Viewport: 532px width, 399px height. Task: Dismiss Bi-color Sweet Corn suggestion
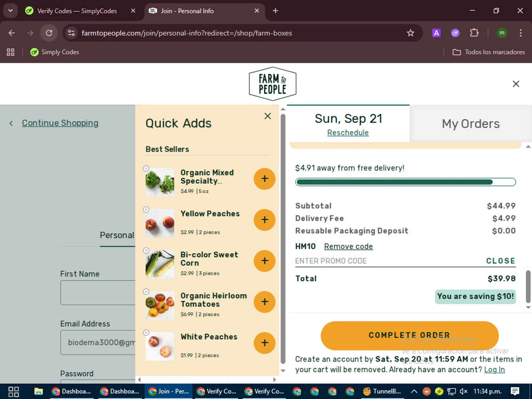(146, 251)
